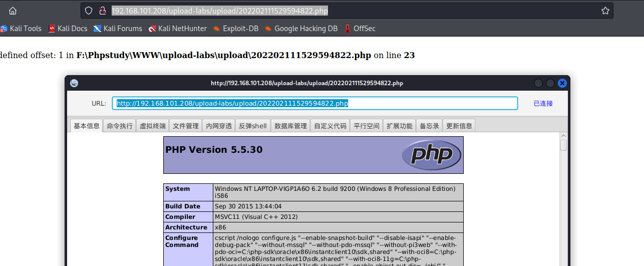Switch to the 平行空间 tab
644x266 pixels.
[367, 126]
